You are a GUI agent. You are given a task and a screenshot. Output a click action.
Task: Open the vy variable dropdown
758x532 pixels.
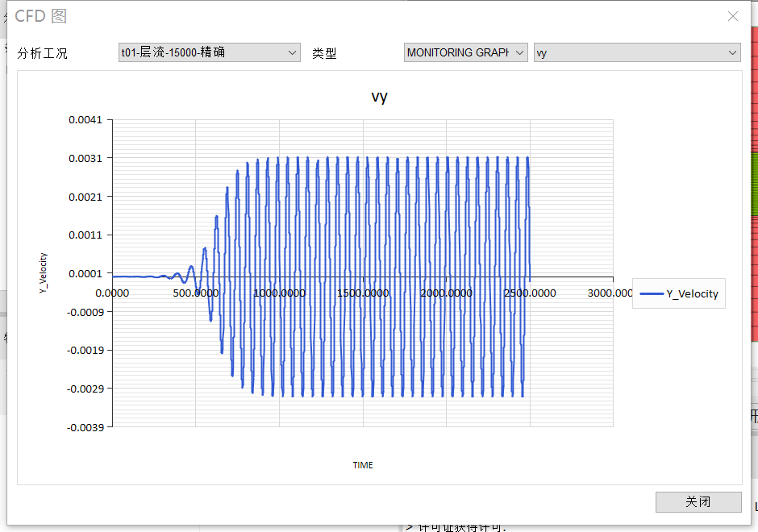tap(636, 52)
